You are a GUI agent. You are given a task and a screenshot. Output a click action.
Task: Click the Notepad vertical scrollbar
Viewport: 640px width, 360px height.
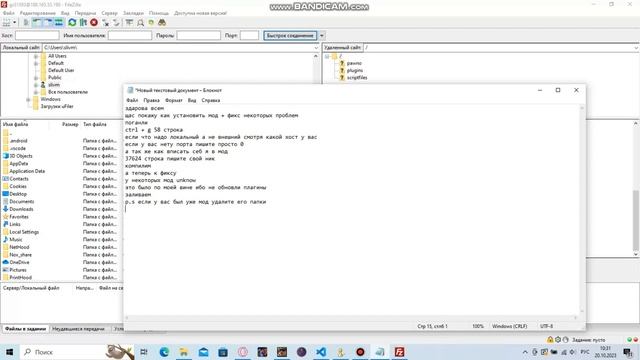pos(582,210)
